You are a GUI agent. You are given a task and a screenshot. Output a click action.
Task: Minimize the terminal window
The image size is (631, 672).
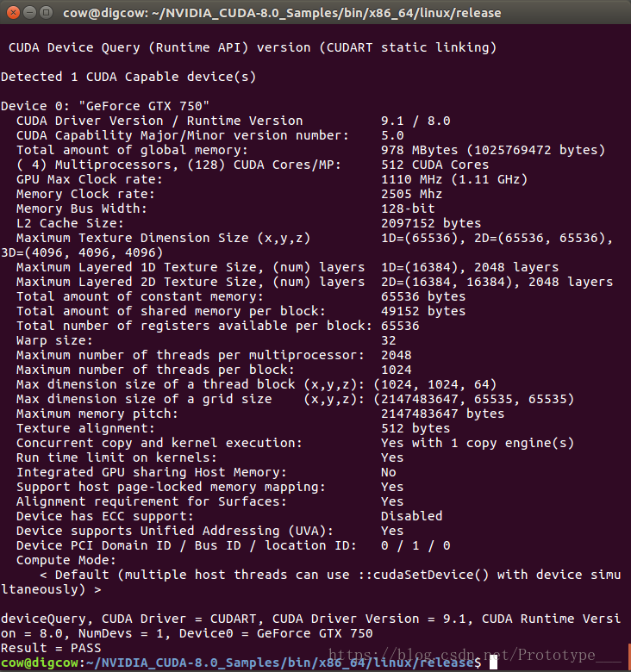tap(29, 12)
